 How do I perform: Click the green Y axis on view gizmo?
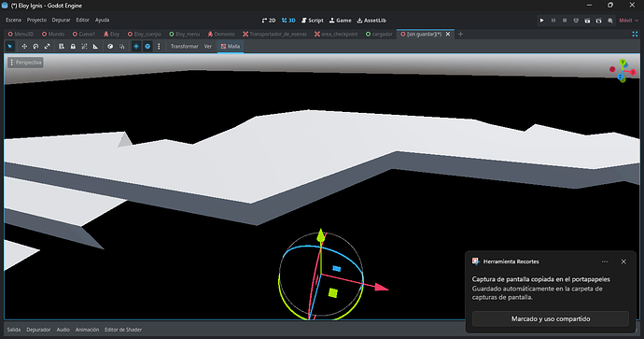tap(623, 63)
